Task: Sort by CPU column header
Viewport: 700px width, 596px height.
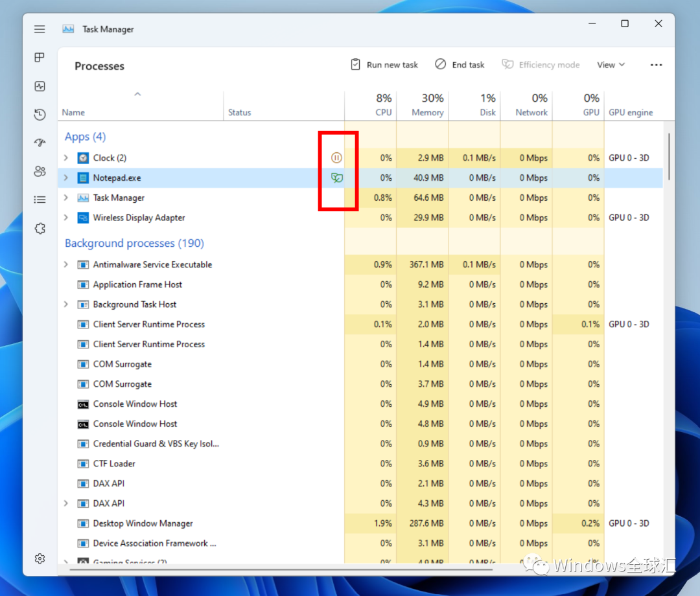Action: tap(371, 106)
